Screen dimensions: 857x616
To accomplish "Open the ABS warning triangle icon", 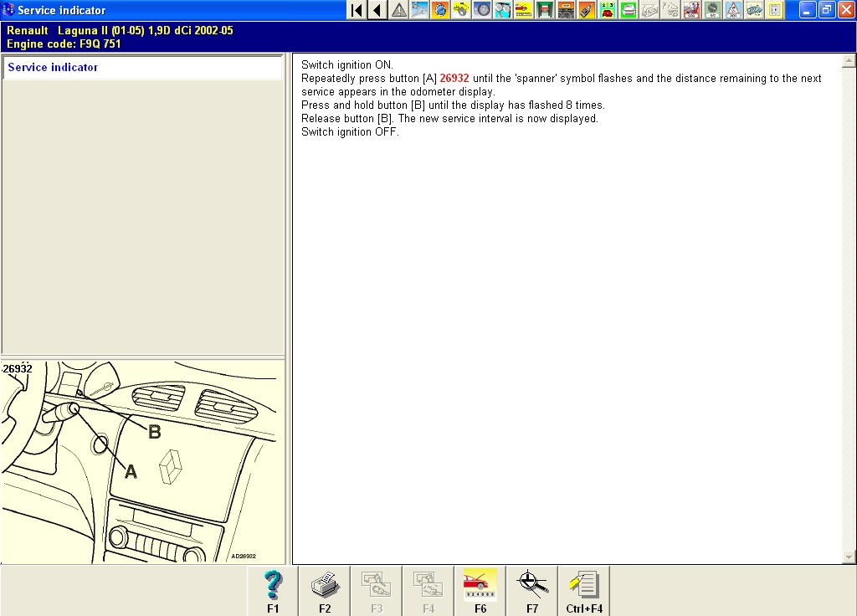I will (733, 10).
